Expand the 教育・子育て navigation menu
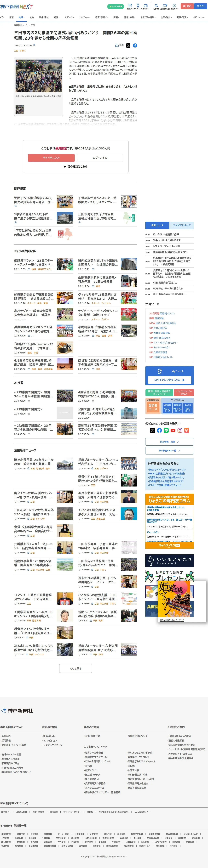This screenshot has height=868, width=208. [102, 17]
